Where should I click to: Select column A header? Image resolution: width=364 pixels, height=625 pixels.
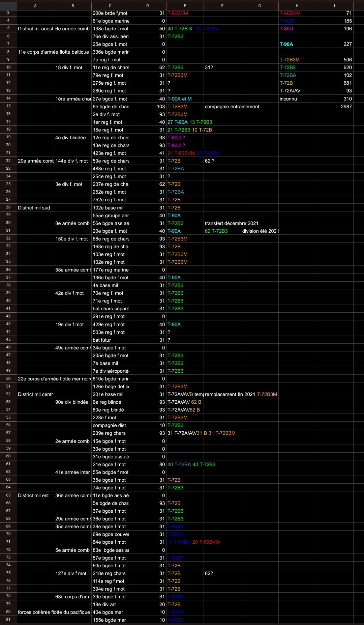click(35, 6)
